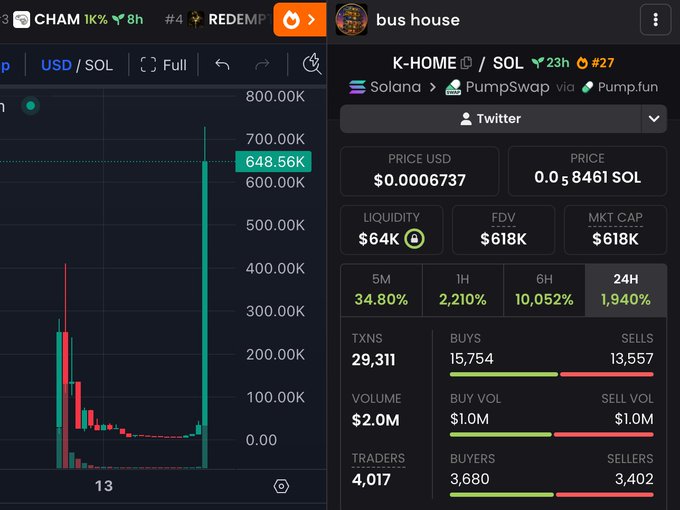Click the liquidity lock icon
This screenshot has width=680, height=510.
pos(414,239)
